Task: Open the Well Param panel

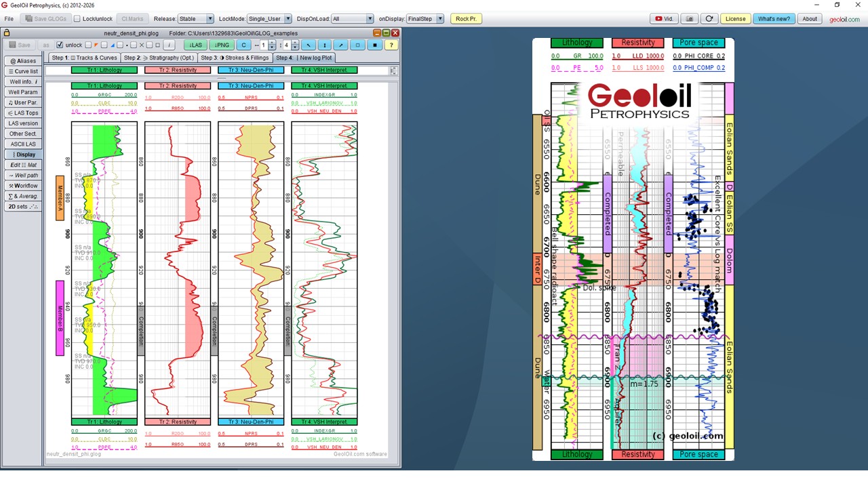Action: (23, 92)
